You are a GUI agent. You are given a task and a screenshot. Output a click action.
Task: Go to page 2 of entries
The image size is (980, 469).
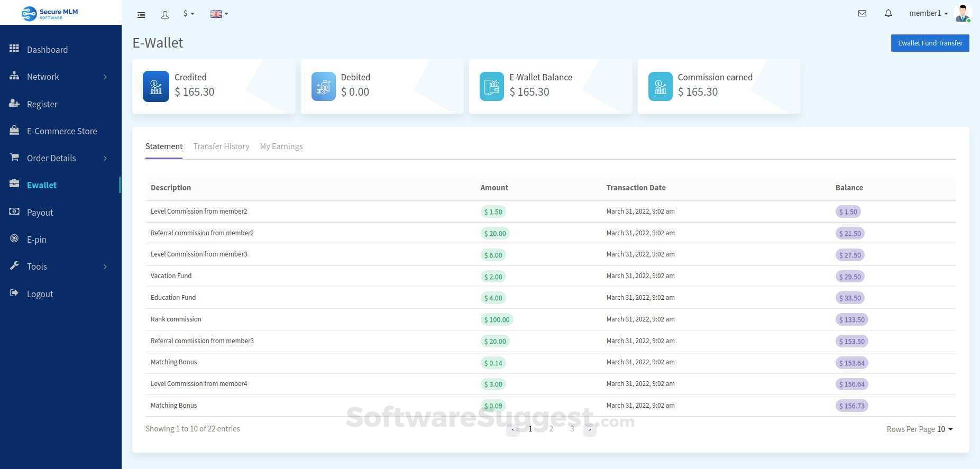(x=551, y=429)
